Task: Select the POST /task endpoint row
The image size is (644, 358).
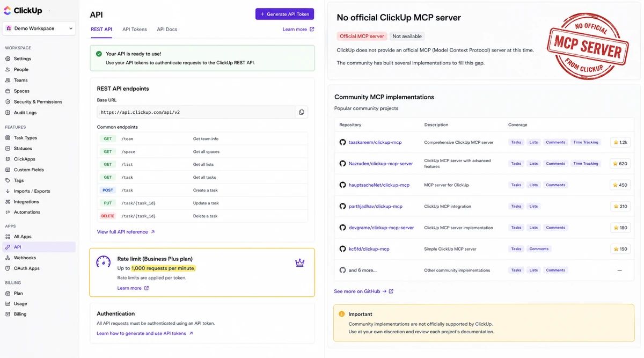Action: click(202, 190)
